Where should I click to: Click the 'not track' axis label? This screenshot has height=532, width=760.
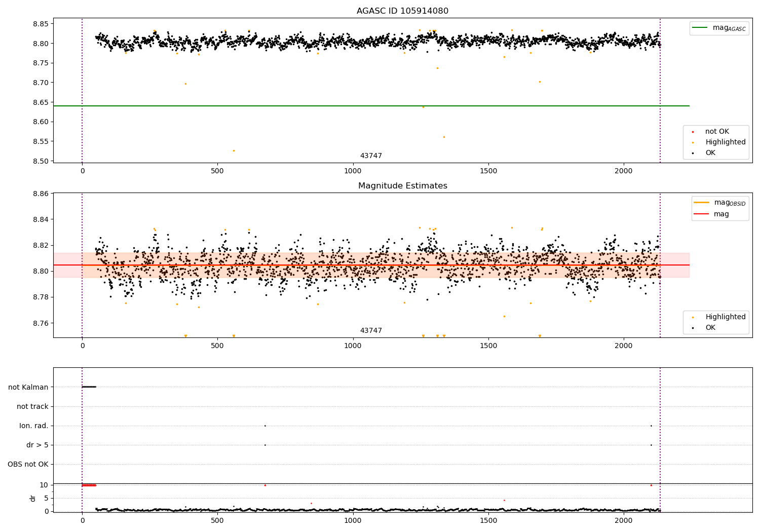(x=32, y=406)
